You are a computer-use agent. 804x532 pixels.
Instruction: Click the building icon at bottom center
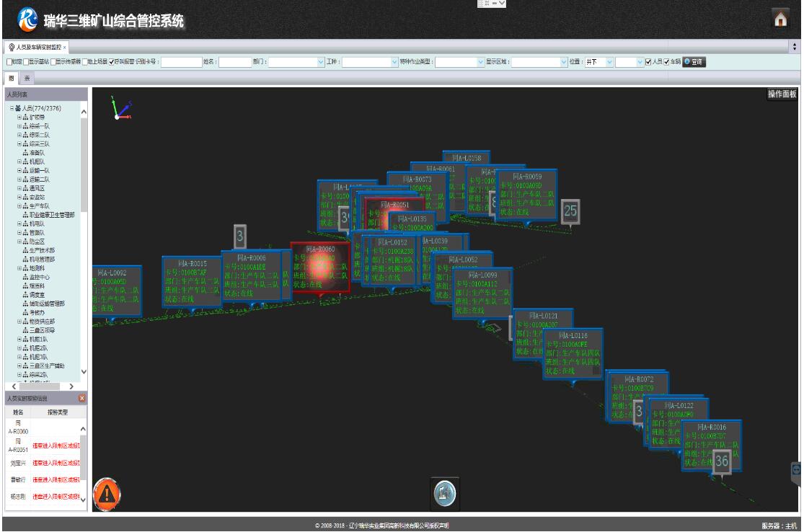click(x=444, y=491)
